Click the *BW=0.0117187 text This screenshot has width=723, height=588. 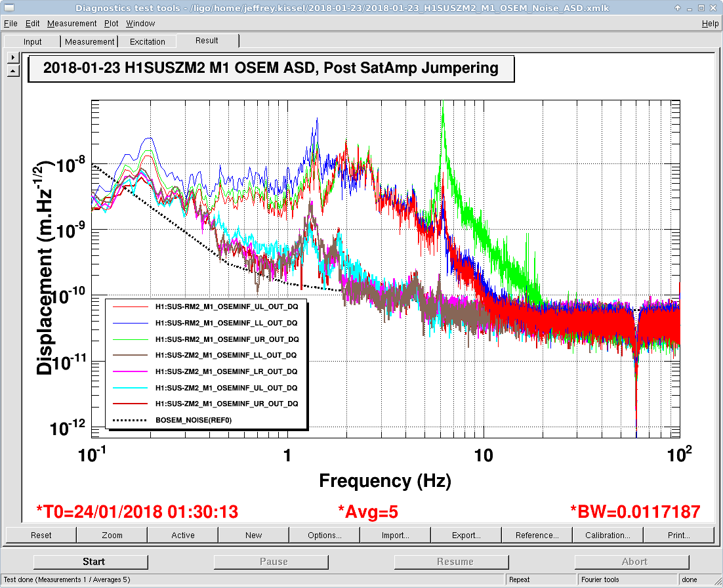(635, 512)
